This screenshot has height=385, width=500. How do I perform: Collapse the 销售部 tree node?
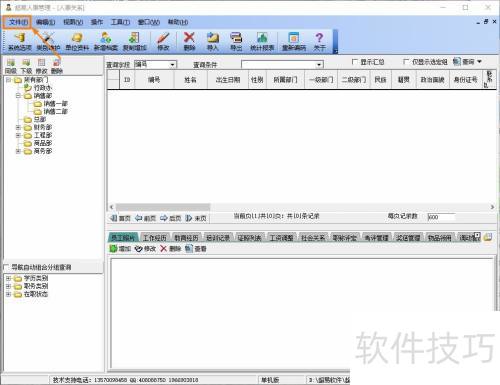18,96
